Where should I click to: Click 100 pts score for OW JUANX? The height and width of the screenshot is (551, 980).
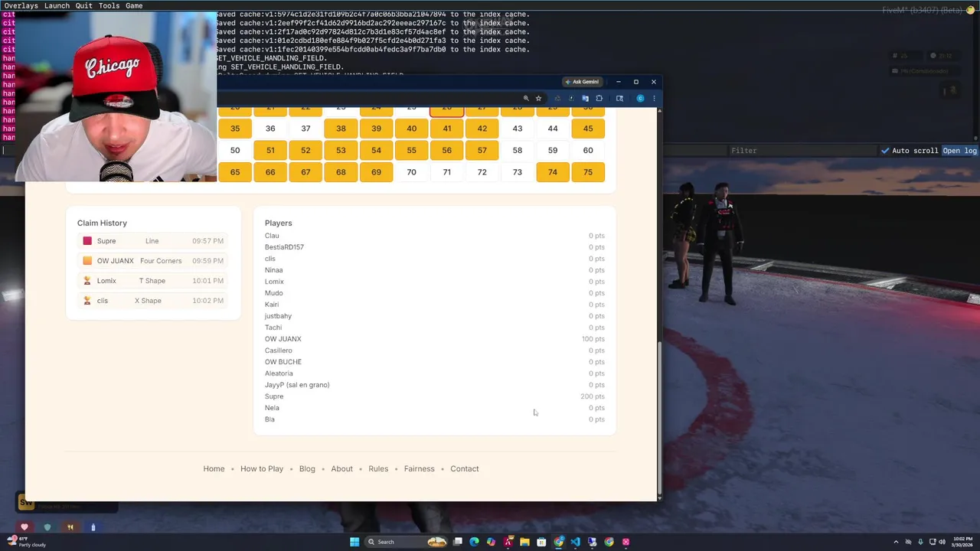[x=593, y=339]
